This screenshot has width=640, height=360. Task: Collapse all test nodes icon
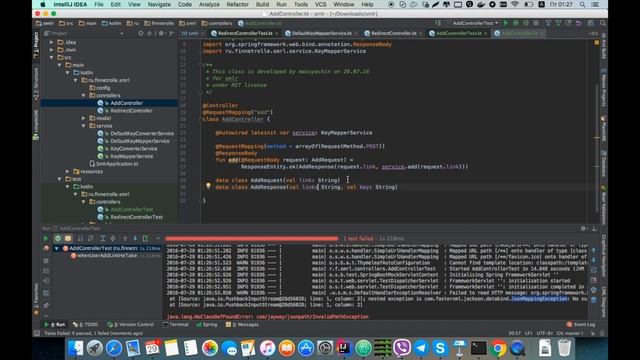113,238
